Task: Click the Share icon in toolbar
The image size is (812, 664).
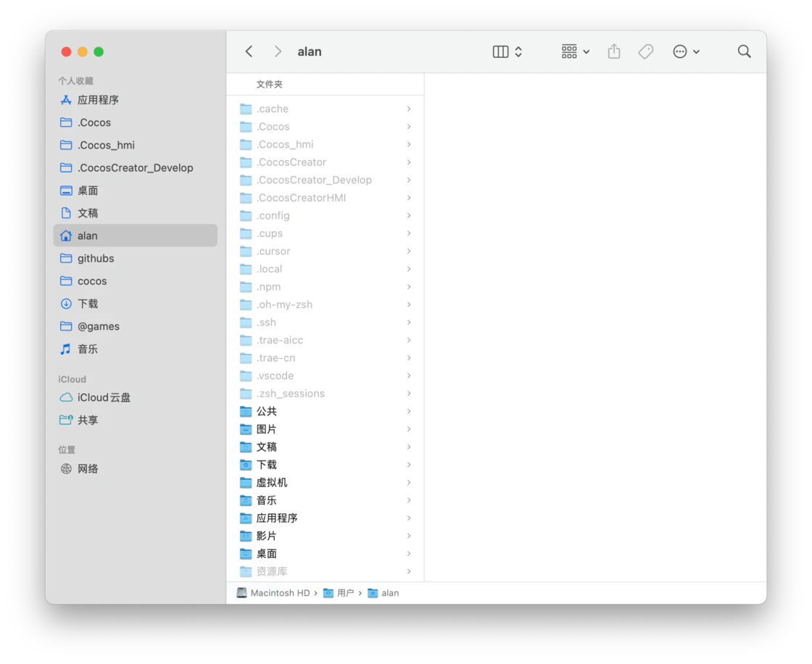Action: pyautogui.click(x=614, y=51)
